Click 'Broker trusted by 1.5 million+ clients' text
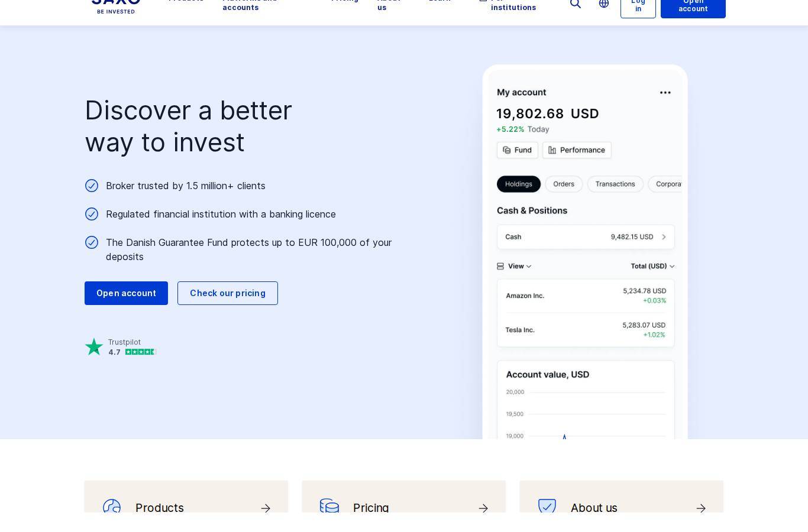 [186, 186]
